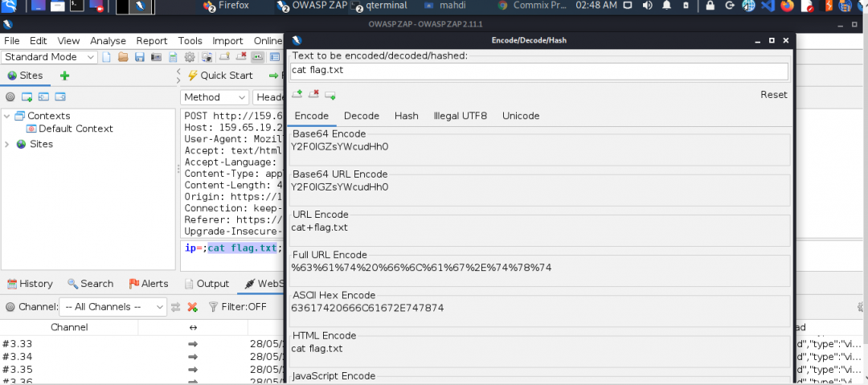This screenshot has height=385, width=868.
Task: Open the Output tab
Action: tap(207, 284)
